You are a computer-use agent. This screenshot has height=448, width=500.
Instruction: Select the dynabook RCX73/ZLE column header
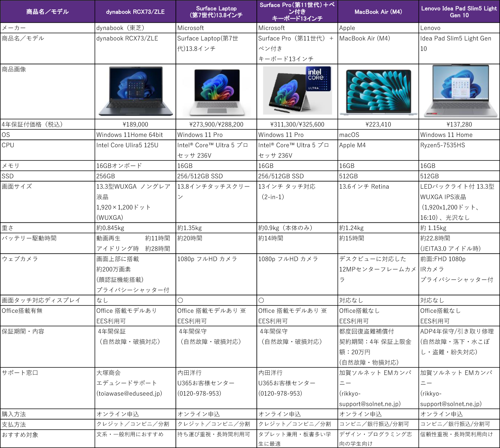[x=135, y=12]
